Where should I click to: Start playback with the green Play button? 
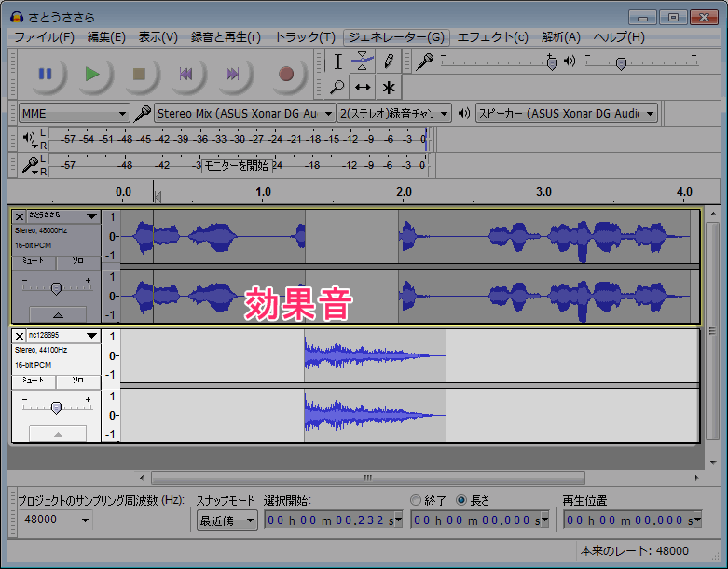(x=92, y=74)
